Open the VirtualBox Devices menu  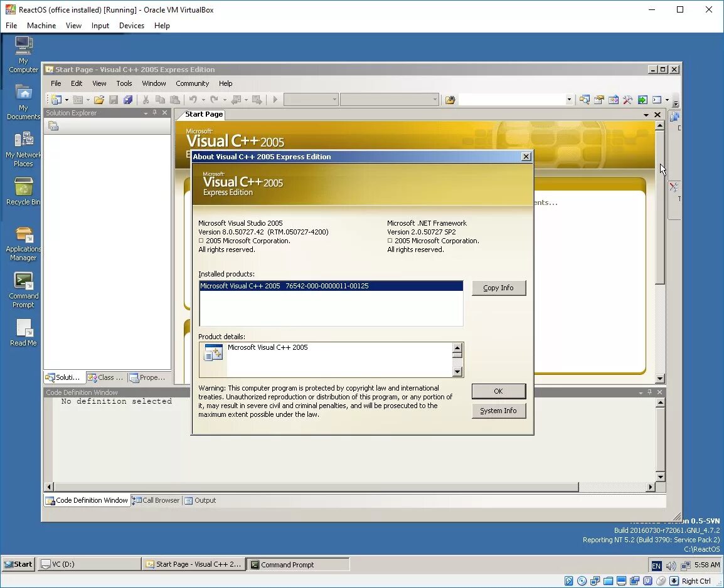pyautogui.click(x=132, y=26)
